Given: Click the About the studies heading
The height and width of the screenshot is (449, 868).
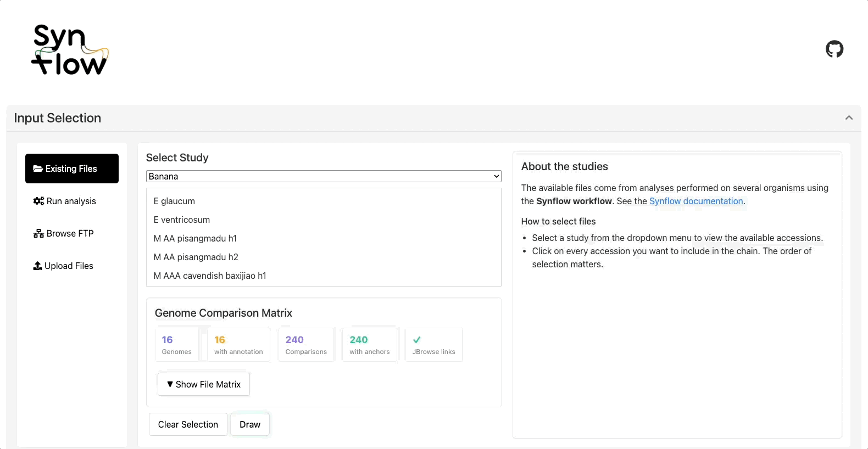Looking at the screenshot, I should click(565, 166).
